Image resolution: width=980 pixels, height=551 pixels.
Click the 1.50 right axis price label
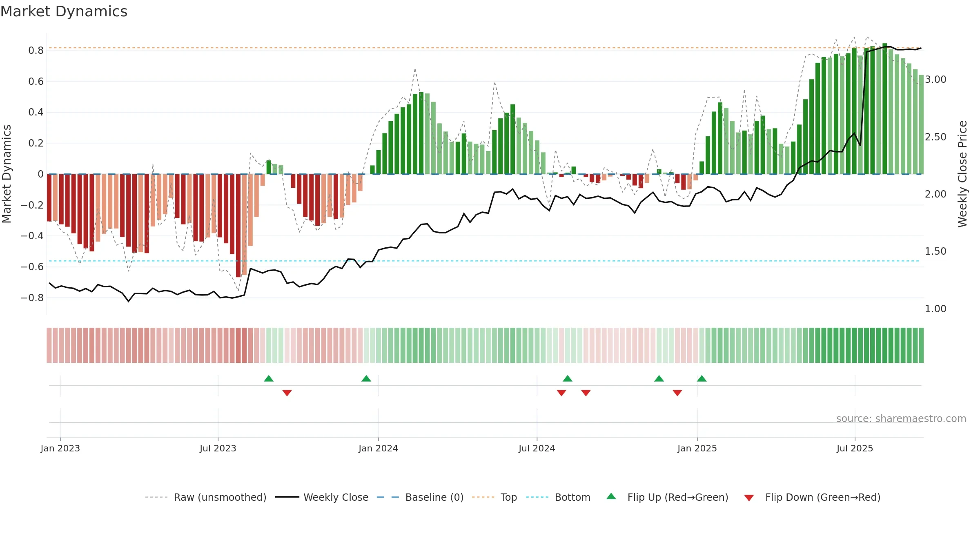coord(935,251)
